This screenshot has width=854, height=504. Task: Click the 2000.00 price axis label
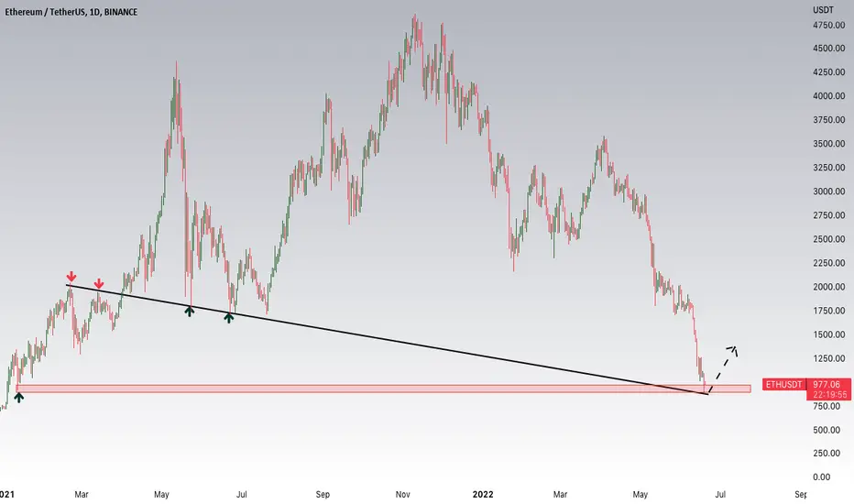829,287
